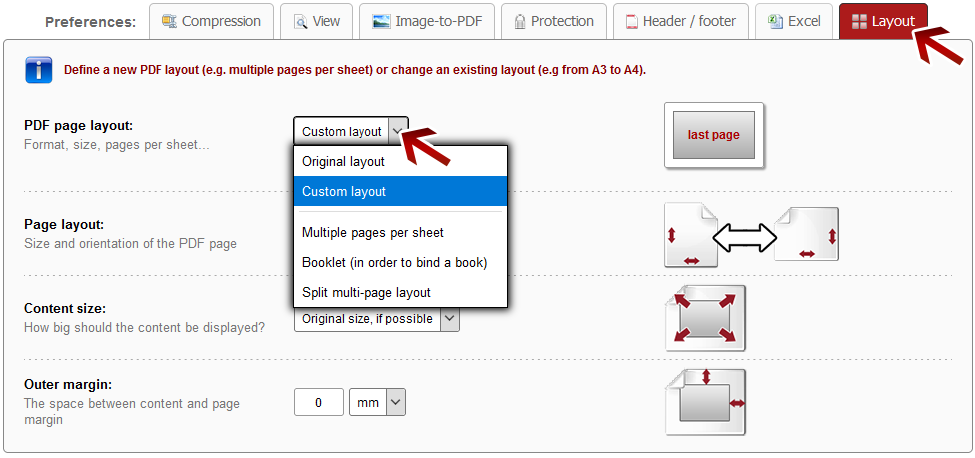Screen dimensions: 975x458
Task: Click the blue info icon
Action: click(x=39, y=70)
